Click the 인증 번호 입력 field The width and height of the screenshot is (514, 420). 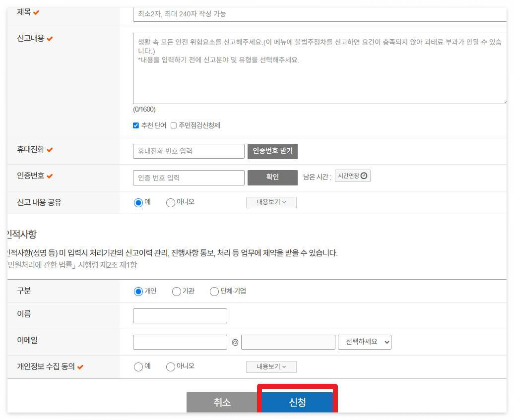189,178
